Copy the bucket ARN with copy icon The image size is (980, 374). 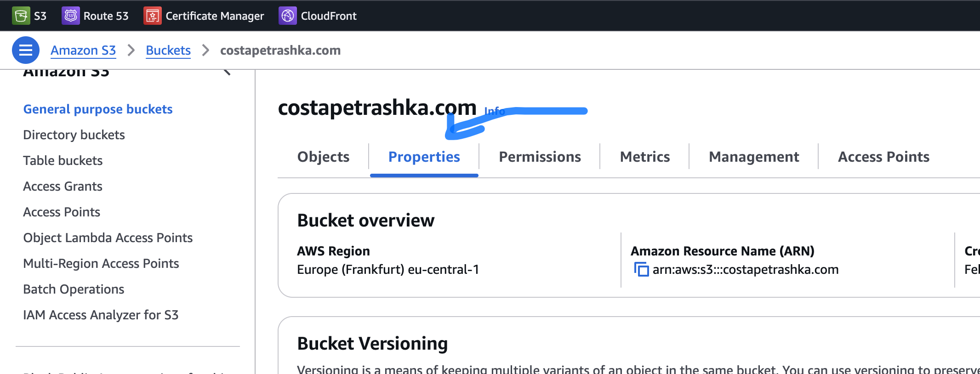tap(641, 269)
